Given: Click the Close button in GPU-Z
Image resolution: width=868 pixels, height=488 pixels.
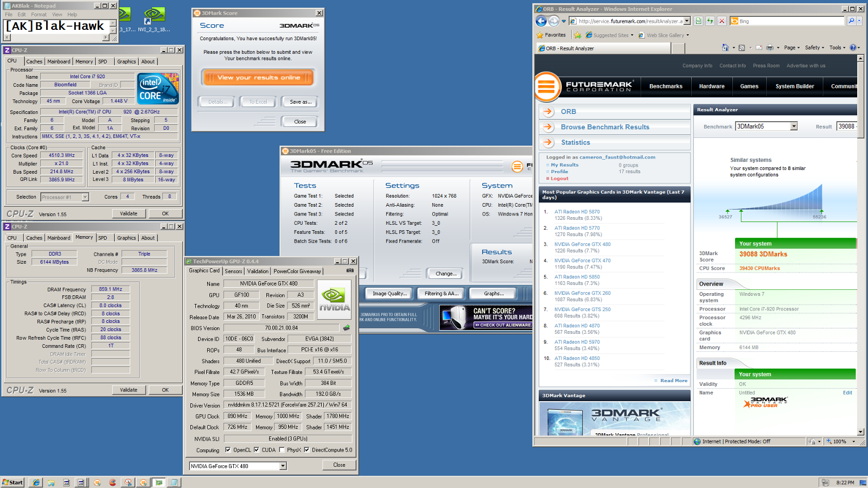Looking at the screenshot, I should pos(339,465).
